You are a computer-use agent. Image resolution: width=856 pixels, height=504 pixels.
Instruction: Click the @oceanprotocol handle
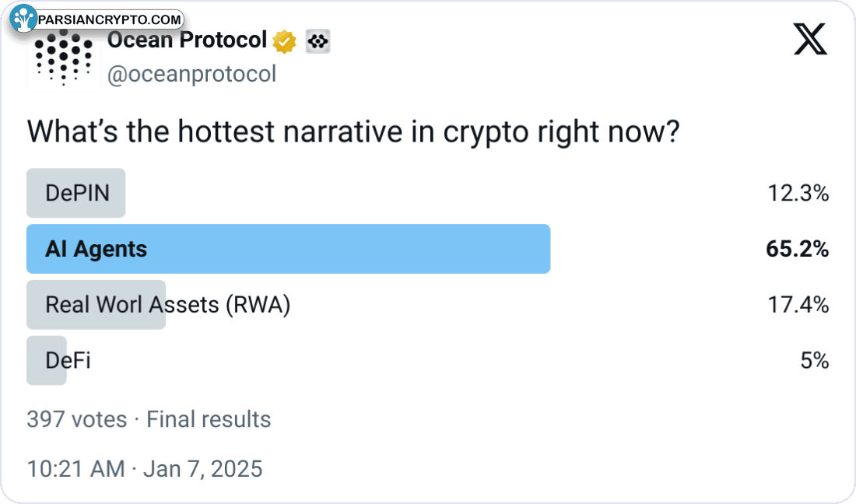(x=191, y=75)
